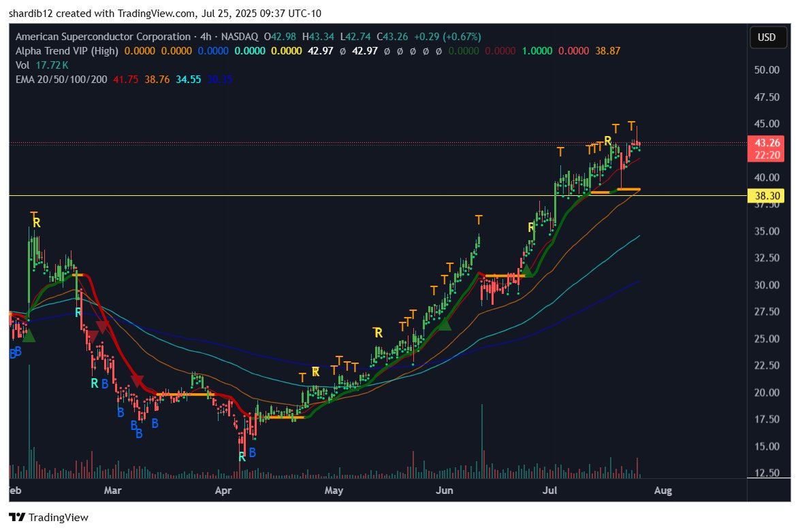Click the Vol indicator legend

click(x=22, y=65)
